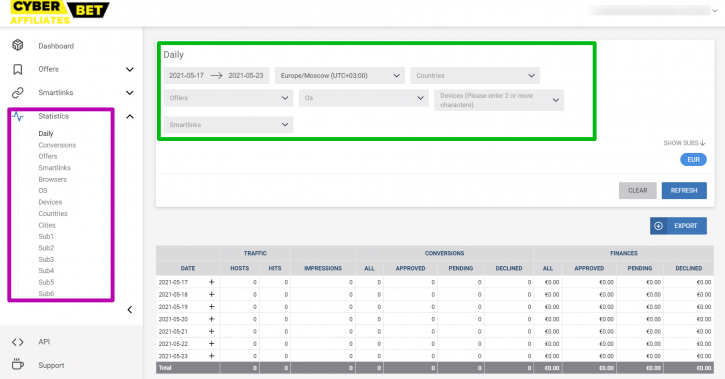Sort table by HOSTS column header
Image resolution: width=725 pixels, height=379 pixels.
coord(240,268)
